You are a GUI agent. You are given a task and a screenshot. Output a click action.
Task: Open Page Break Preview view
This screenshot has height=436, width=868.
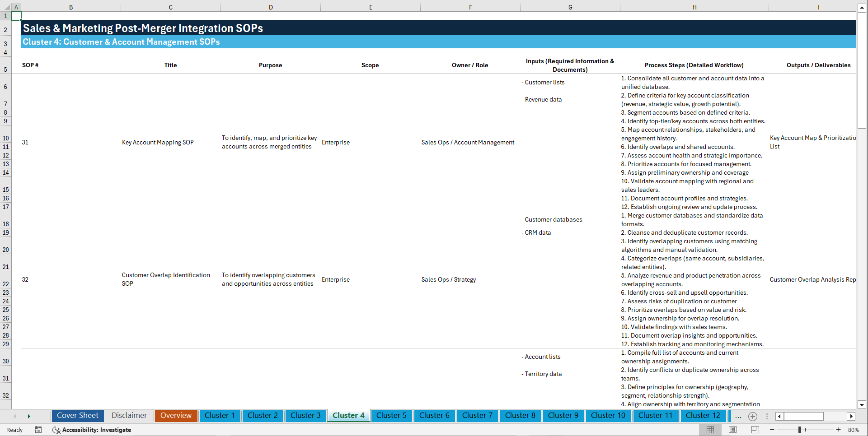tap(755, 429)
